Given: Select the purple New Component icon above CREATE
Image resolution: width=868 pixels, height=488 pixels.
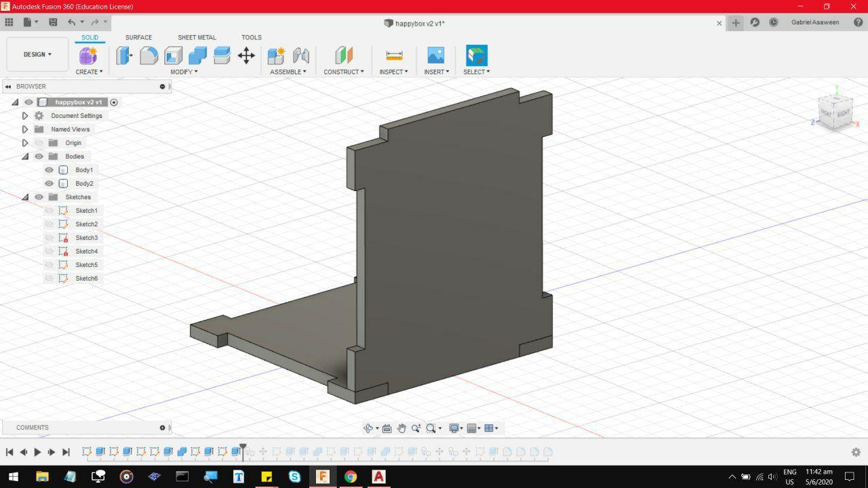Looking at the screenshot, I should pyautogui.click(x=89, y=55).
